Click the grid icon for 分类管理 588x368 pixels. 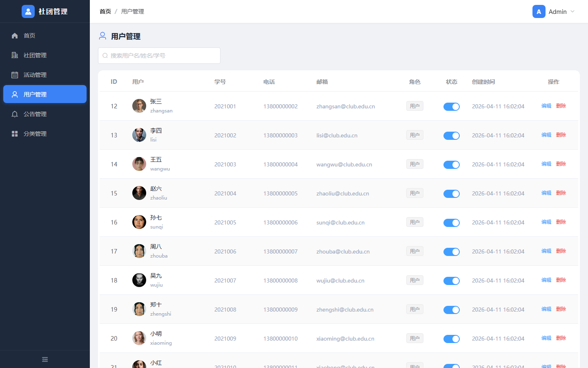pos(15,134)
